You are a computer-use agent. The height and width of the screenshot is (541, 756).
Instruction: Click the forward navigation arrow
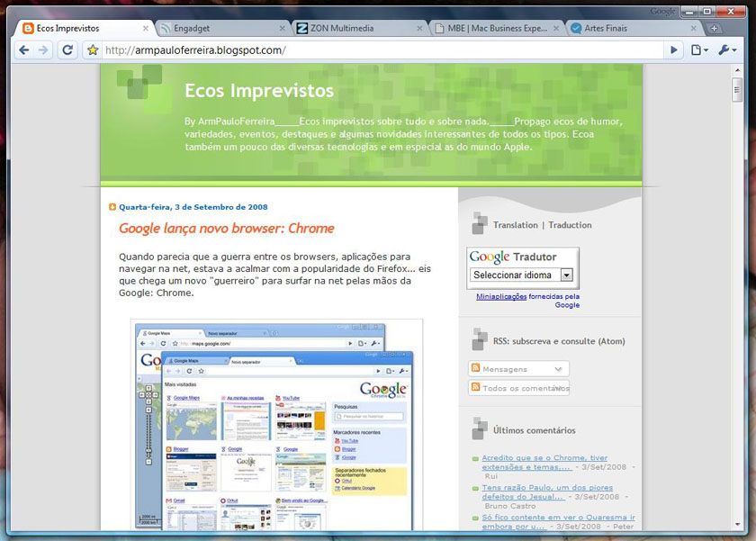tap(45, 50)
